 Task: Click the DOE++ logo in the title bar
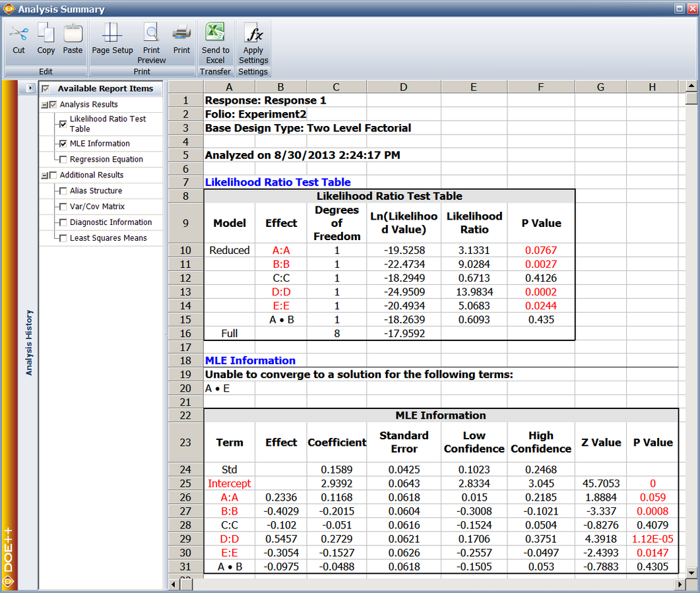click(9, 9)
